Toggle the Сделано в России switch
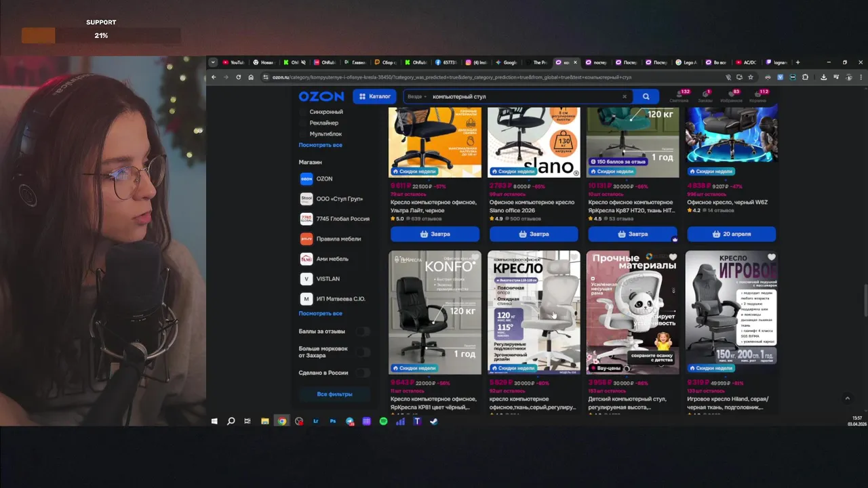This screenshot has width=868, height=488. 363,373
